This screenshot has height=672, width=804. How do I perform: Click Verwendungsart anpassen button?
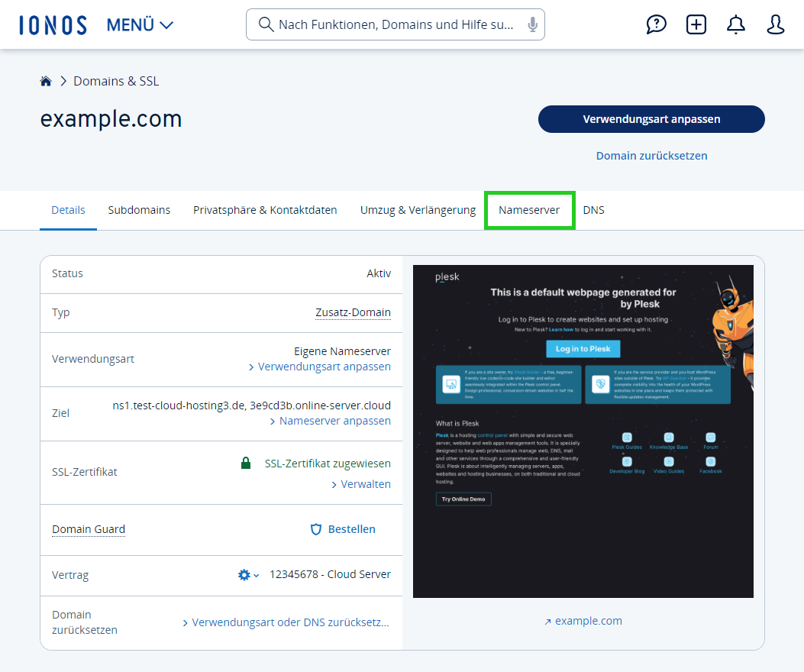click(651, 119)
